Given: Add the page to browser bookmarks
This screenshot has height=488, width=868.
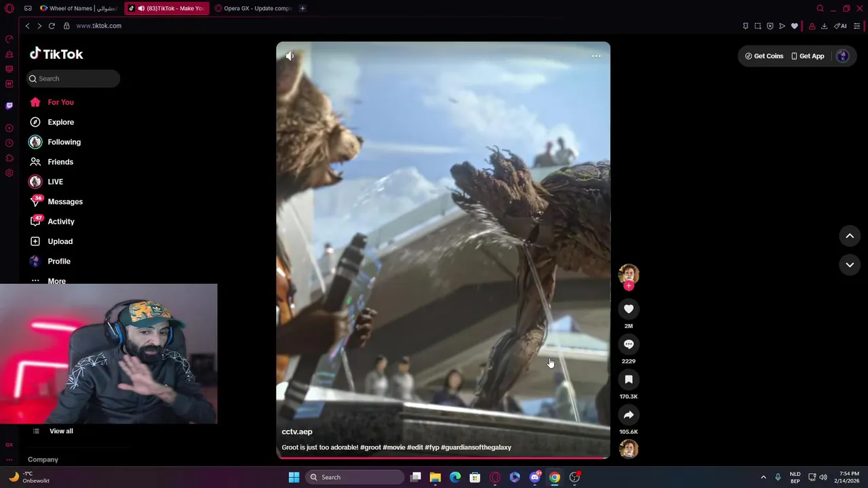Looking at the screenshot, I should pyautogui.click(x=795, y=26).
